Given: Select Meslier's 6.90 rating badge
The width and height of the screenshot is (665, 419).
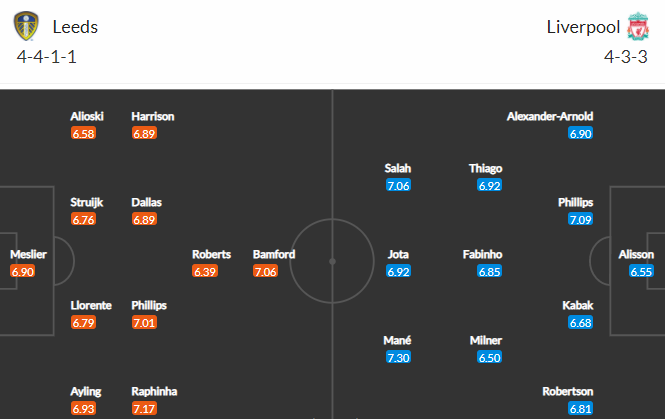Looking at the screenshot, I should pos(22,271).
